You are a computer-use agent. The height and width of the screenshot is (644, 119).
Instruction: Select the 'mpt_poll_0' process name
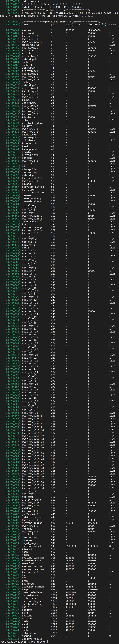(29, 242)
